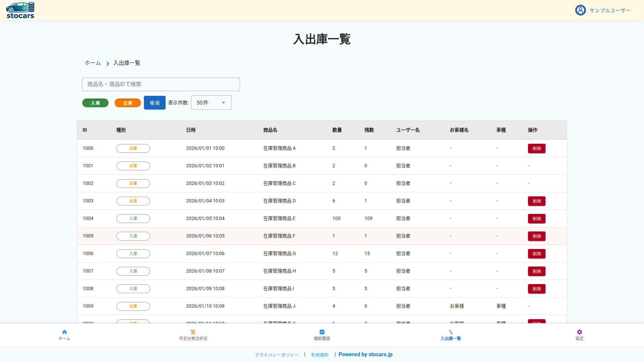The height and width of the screenshot is (362, 644).
Task: Click the 出庫 badge in row 1009
Action: tap(133, 306)
